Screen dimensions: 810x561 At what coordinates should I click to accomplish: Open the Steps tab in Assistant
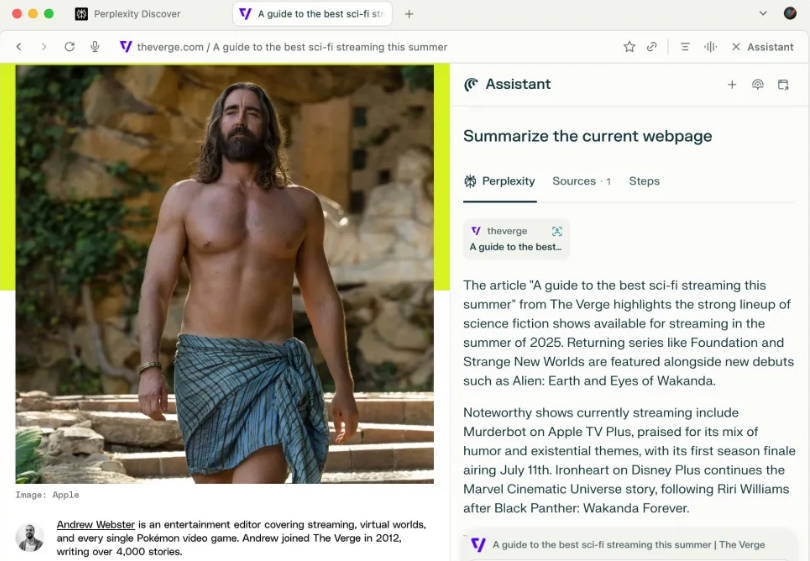pyautogui.click(x=644, y=181)
